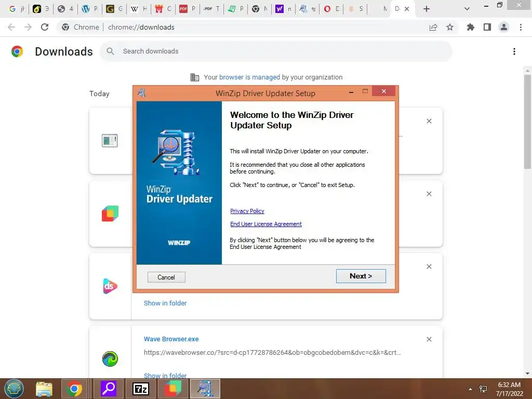This screenshot has height=399, width=532.
Task: Click the ds download file icon
Action: point(110,286)
